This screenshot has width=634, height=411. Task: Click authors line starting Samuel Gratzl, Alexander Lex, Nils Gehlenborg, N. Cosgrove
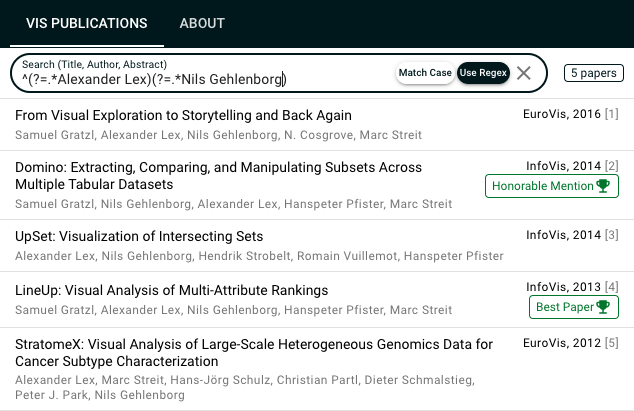tap(218, 135)
